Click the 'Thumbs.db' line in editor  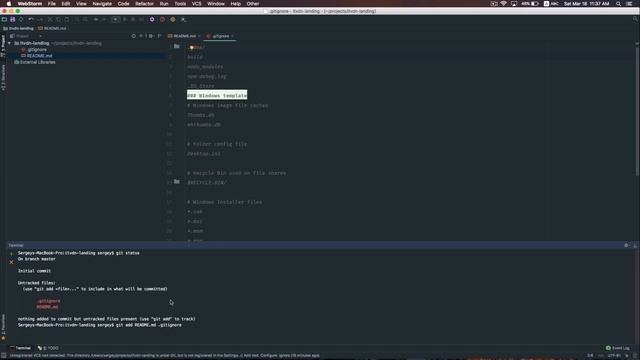[201, 115]
